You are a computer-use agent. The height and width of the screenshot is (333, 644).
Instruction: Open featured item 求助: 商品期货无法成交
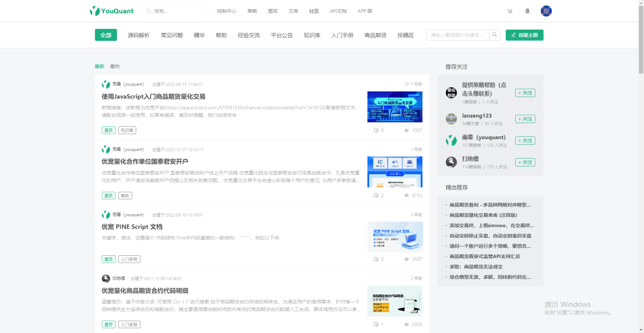(x=476, y=267)
